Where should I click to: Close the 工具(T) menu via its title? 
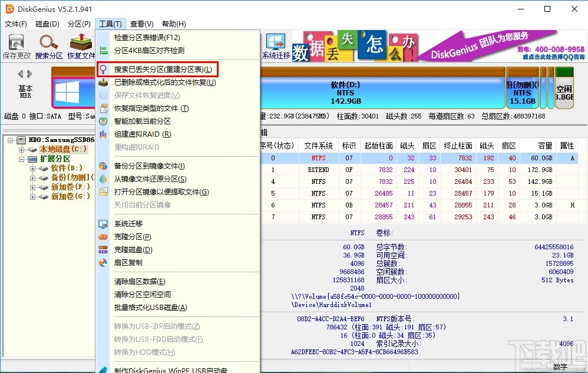[110, 24]
